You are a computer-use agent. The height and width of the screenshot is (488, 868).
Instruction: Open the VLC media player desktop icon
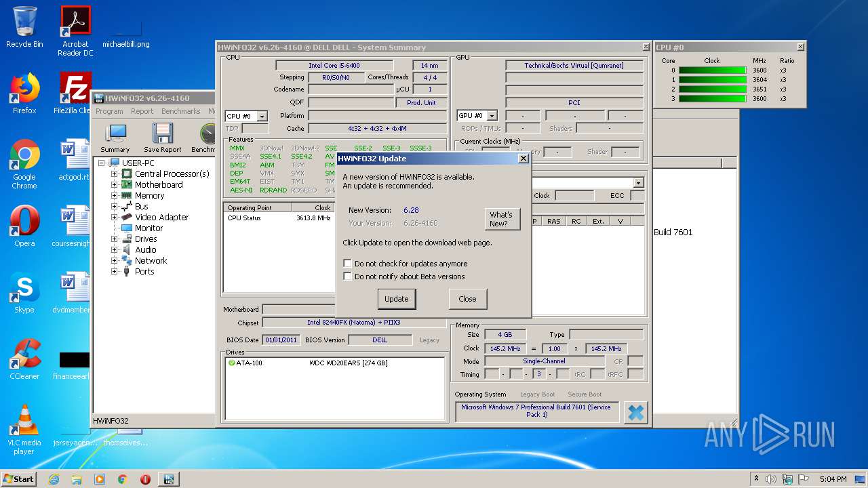point(24,430)
